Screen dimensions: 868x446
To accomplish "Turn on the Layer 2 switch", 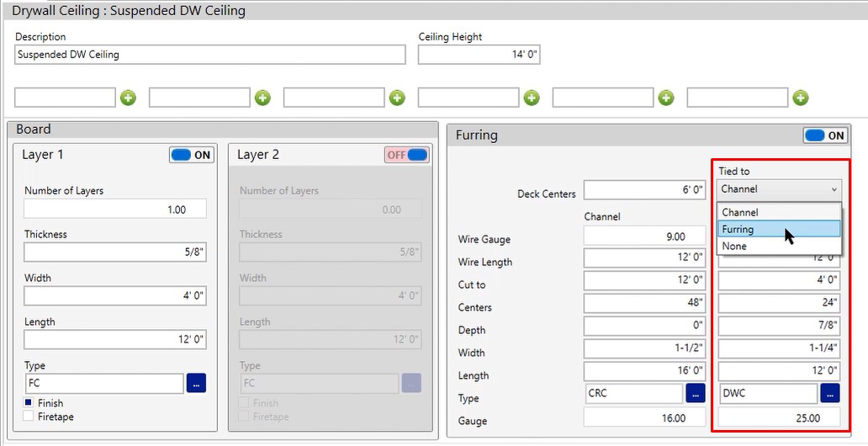I will coord(407,155).
